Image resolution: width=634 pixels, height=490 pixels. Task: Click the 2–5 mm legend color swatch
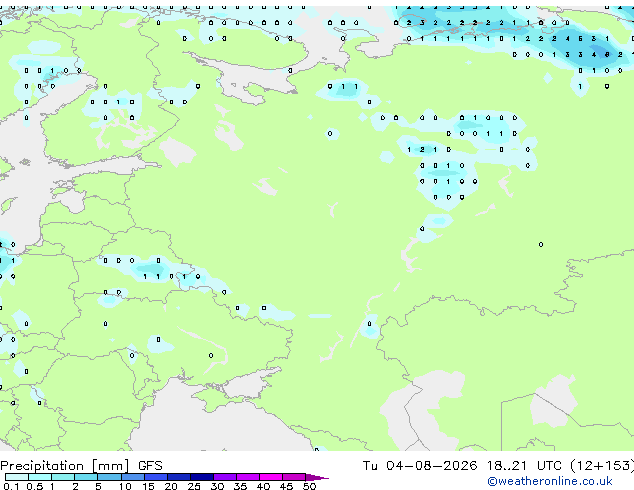click(86, 477)
